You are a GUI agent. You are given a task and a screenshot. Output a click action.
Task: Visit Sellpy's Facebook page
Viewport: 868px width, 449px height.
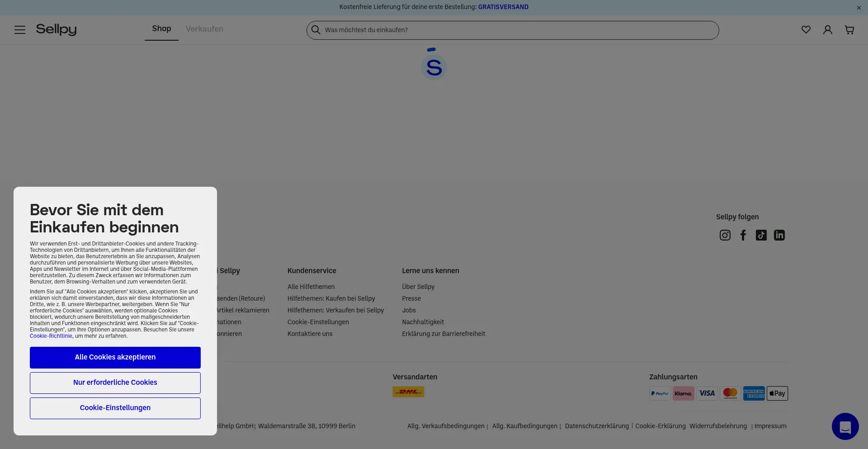point(743,235)
